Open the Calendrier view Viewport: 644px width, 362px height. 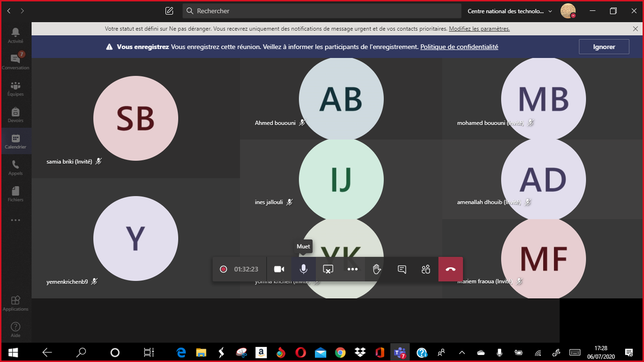tap(16, 141)
